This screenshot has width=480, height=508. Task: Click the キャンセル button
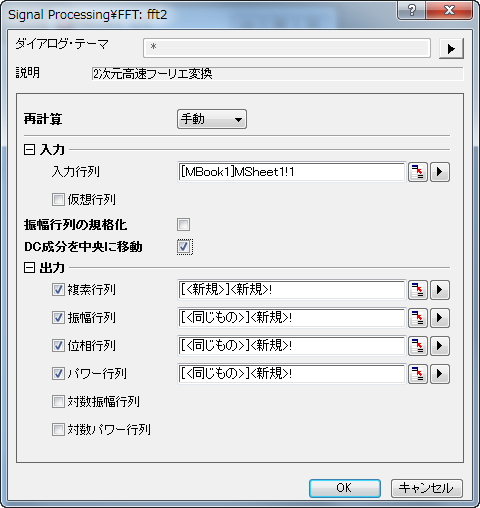coord(427,488)
